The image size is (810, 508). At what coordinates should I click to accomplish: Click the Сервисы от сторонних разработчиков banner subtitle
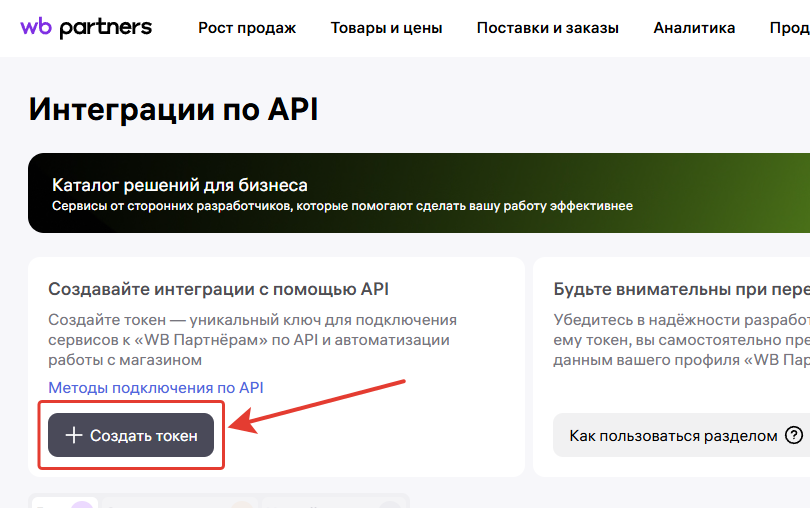pos(342,206)
